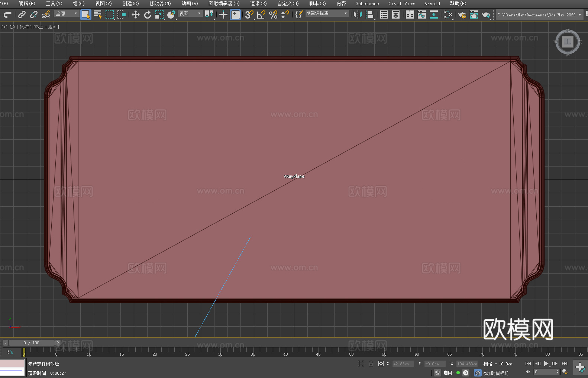This screenshot has width=588, height=378.
Task: Open Material Editor node icon
Action: coord(448,14)
